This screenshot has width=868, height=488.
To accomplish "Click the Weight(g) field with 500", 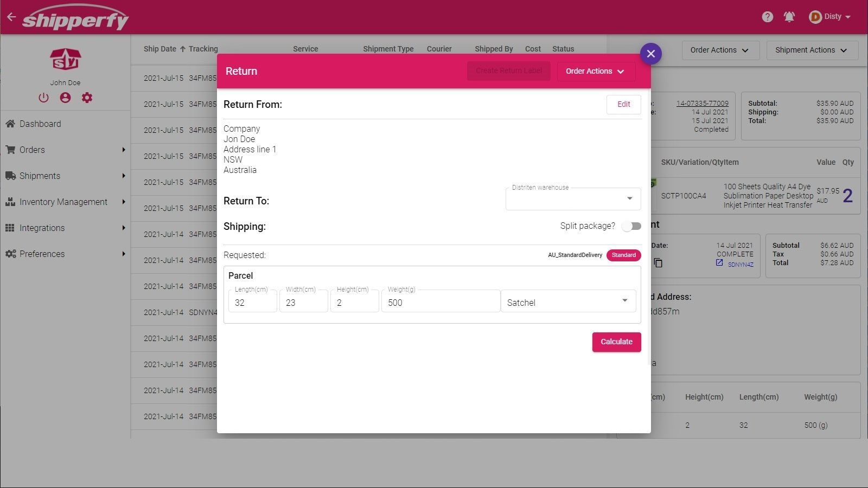I will 441,301.
